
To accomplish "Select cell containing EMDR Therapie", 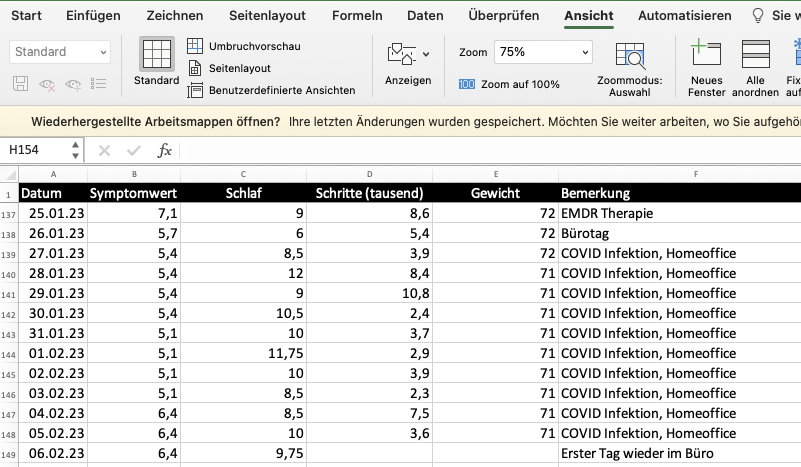I will (679, 213).
